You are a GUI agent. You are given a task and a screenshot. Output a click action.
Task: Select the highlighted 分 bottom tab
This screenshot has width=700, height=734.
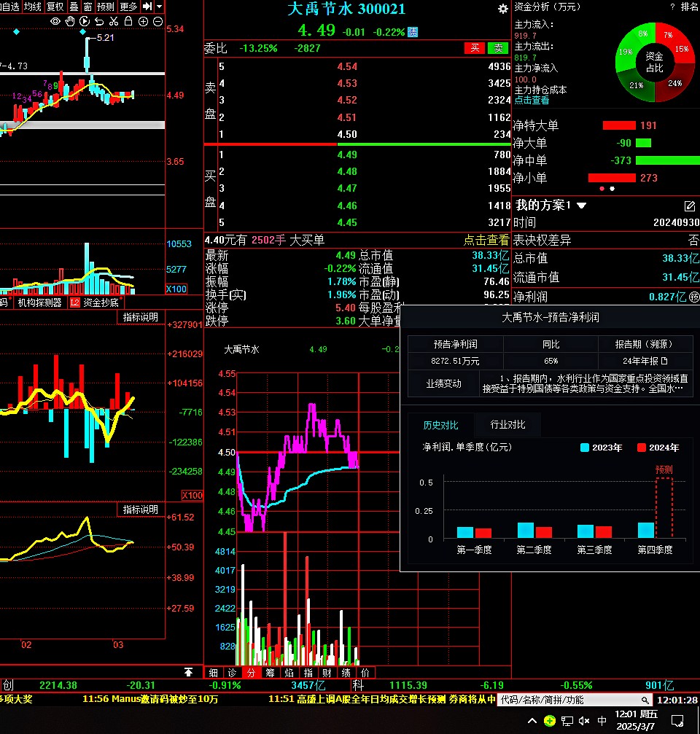252,673
